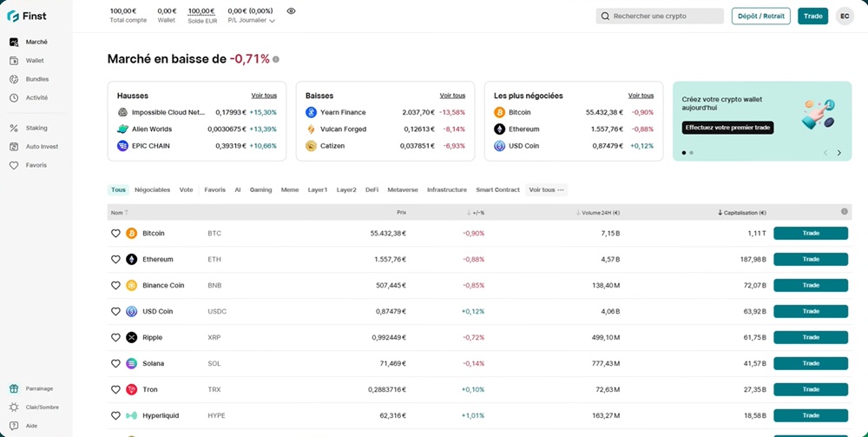
Task: Click Voir tous in Baisses card
Action: coord(452,96)
